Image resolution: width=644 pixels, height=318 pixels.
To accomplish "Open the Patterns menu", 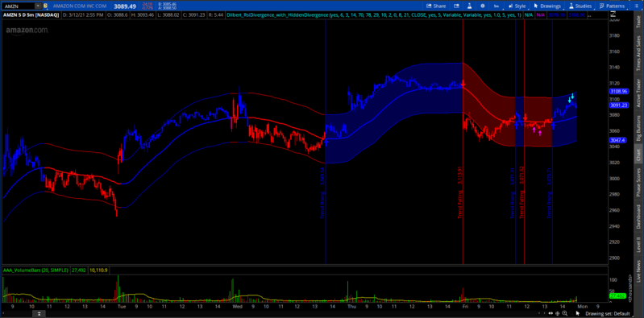I will pos(612,6).
